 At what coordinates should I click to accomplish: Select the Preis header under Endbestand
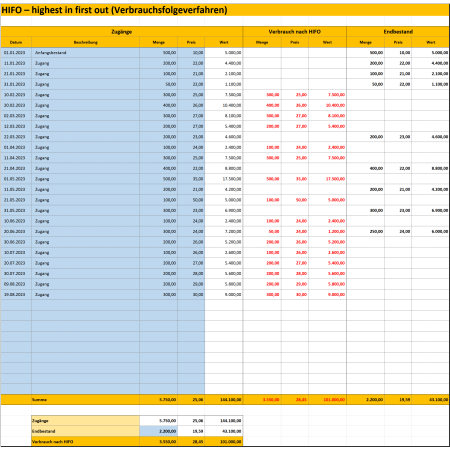click(398, 42)
